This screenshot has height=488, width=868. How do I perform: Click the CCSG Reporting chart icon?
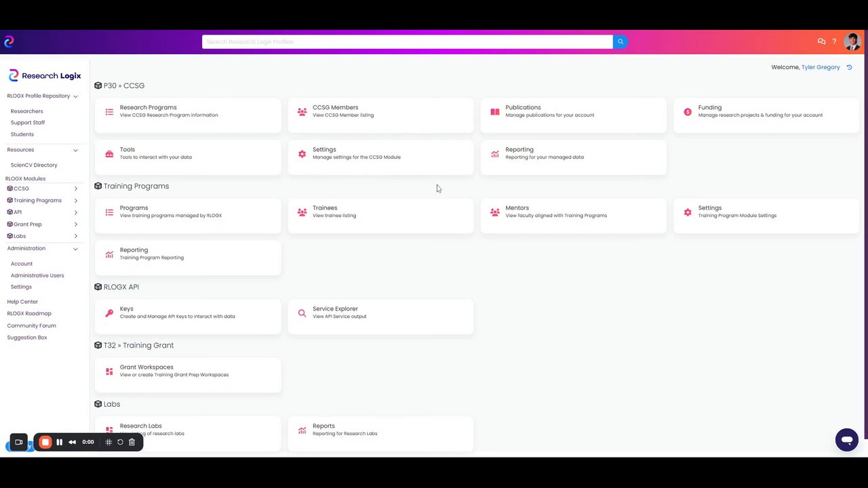(x=495, y=154)
